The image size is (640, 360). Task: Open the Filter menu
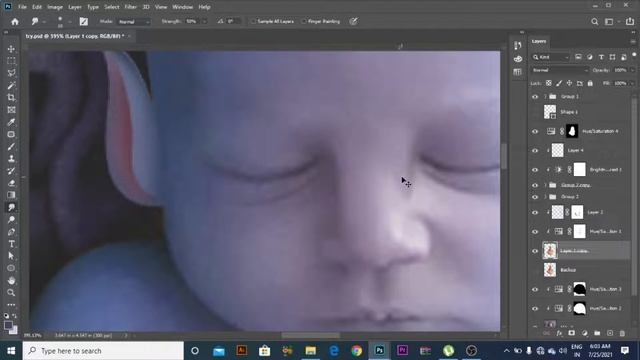[131, 7]
